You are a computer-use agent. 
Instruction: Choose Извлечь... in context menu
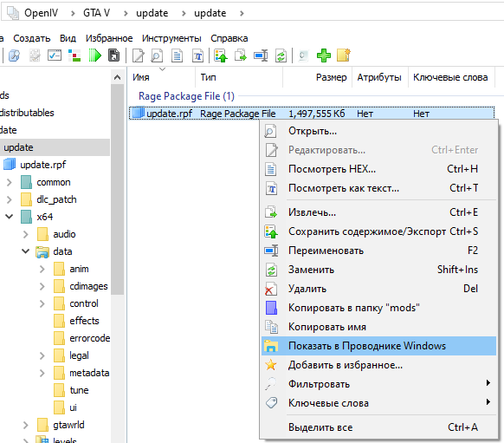379,212
